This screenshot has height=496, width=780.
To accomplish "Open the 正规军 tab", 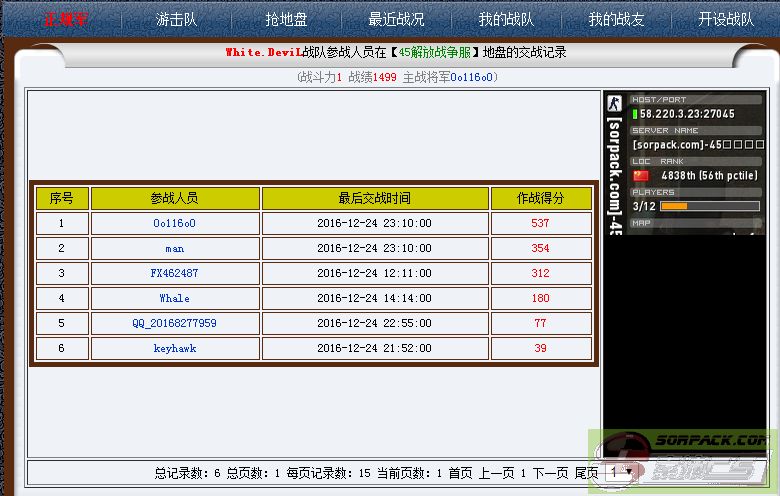I will [x=66, y=19].
